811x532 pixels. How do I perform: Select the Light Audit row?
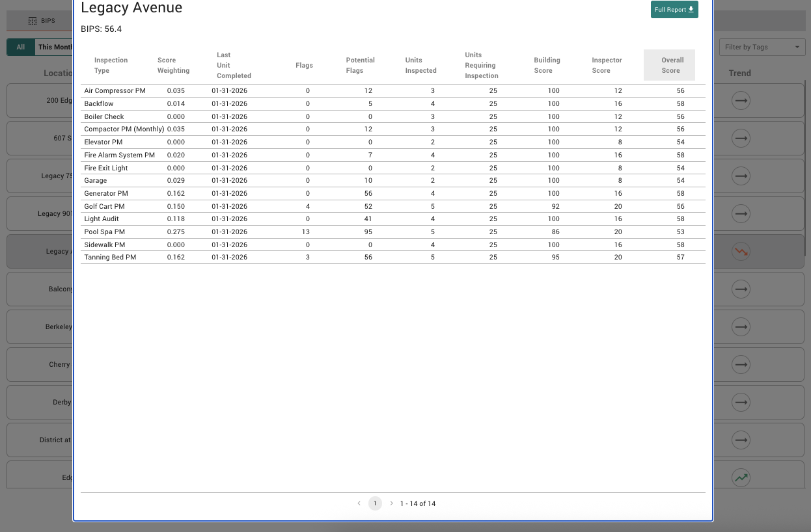[393, 219]
